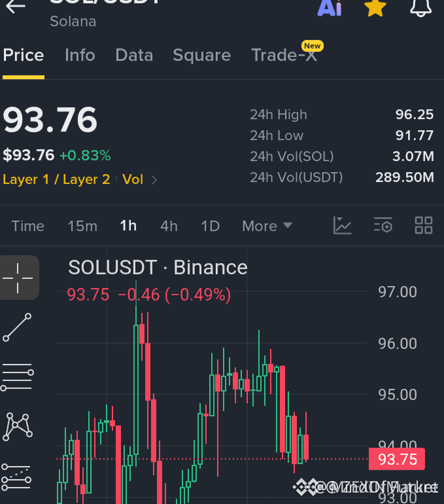Select the crosshair cursor tool

[18, 278]
